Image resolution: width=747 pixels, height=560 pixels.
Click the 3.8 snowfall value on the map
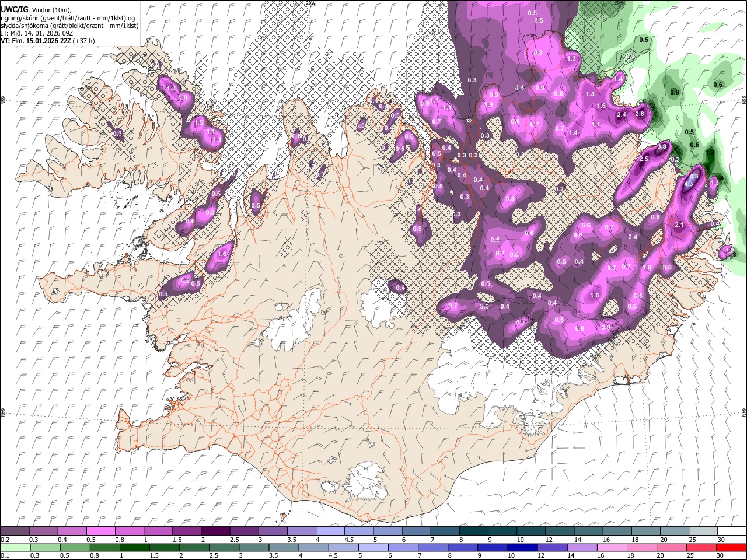(662, 148)
